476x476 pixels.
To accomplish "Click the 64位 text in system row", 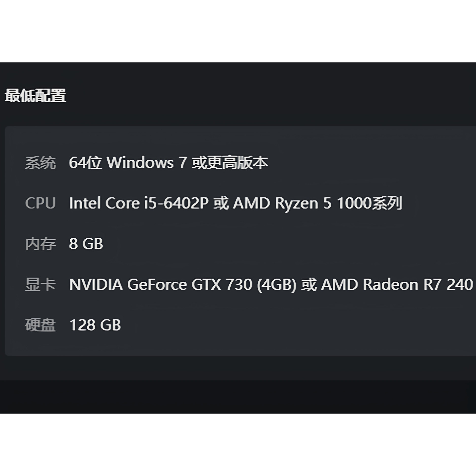I will (85, 163).
